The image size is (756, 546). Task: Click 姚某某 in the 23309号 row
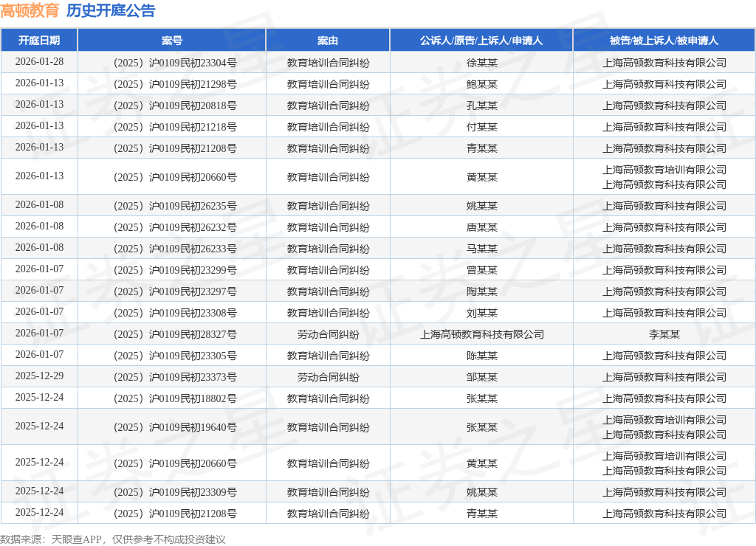(x=481, y=492)
